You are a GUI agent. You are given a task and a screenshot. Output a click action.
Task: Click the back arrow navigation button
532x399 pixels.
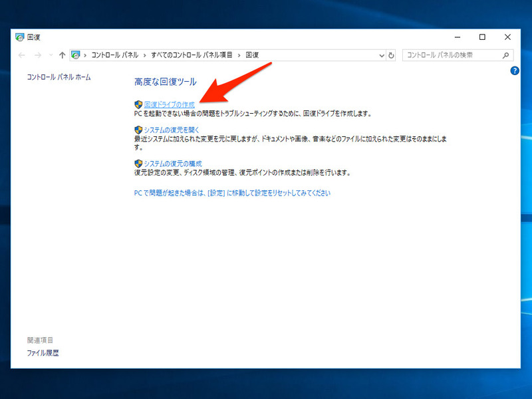coord(22,55)
